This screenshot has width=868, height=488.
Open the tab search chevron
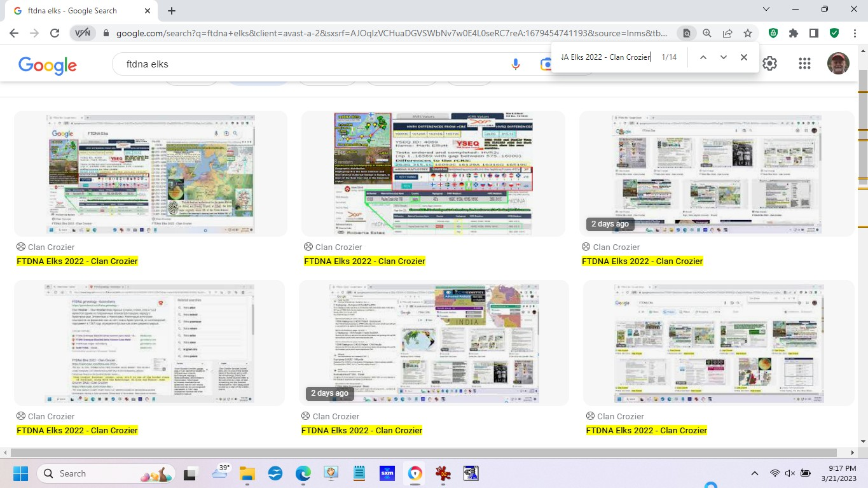(766, 10)
